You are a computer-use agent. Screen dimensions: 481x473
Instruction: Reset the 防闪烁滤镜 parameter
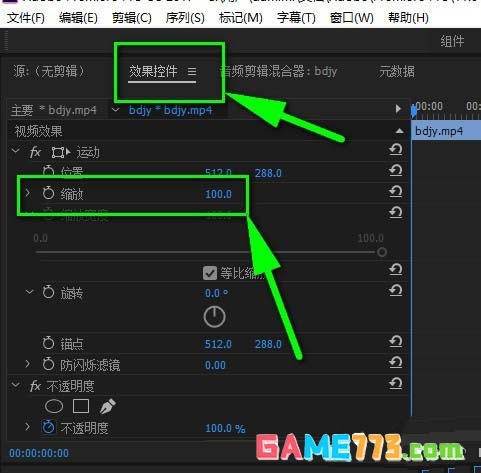tap(396, 363)
